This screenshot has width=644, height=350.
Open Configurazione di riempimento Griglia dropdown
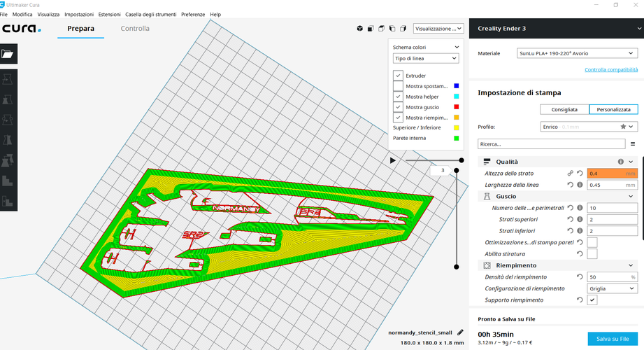point(612,288)
